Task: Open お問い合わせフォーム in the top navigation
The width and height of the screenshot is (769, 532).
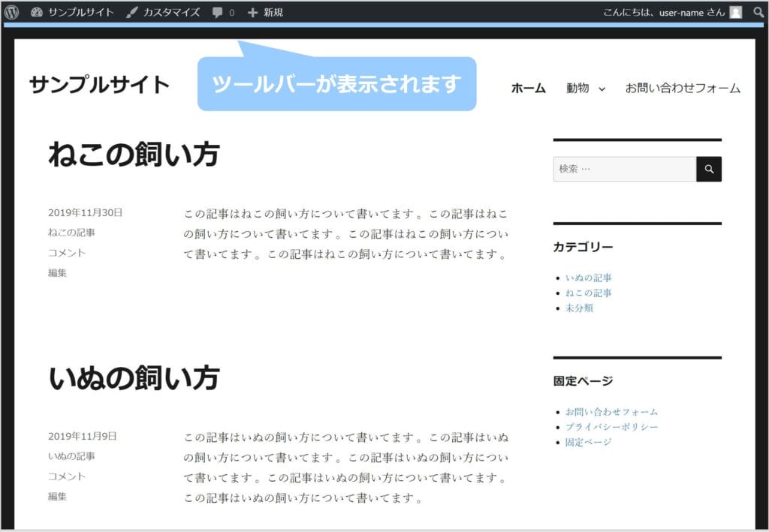Action: [683, 89]
